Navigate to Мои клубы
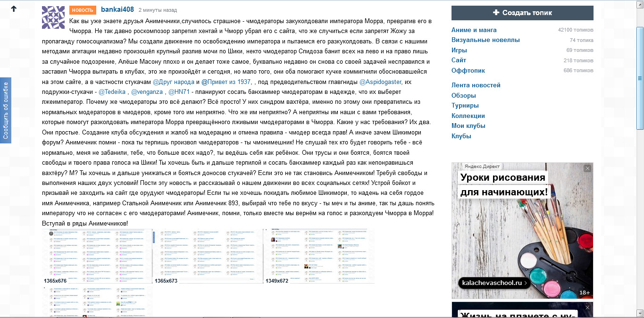The width and height of the screenshot is (644, 318). (468, 126)
